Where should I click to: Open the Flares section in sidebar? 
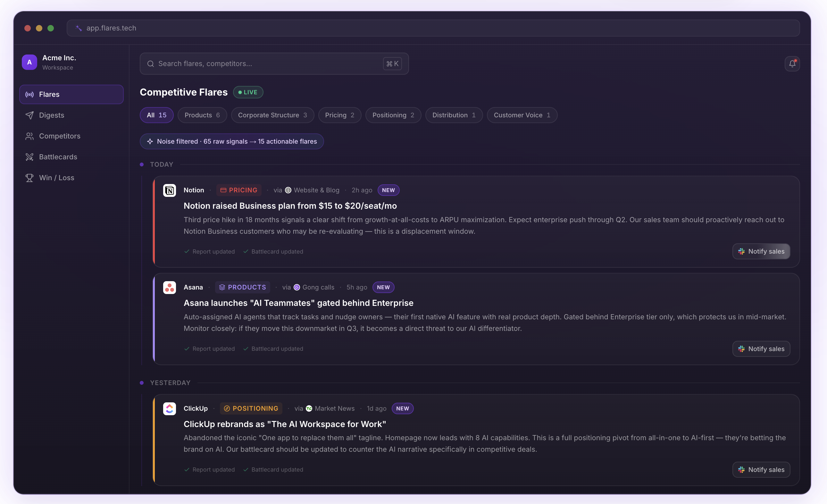[71, 94]
